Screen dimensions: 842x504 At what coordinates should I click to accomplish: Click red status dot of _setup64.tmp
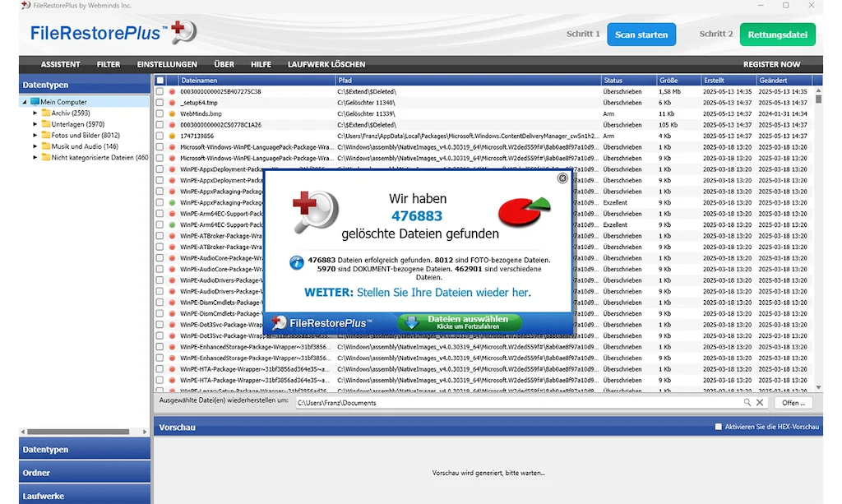[x=173, y=103]
